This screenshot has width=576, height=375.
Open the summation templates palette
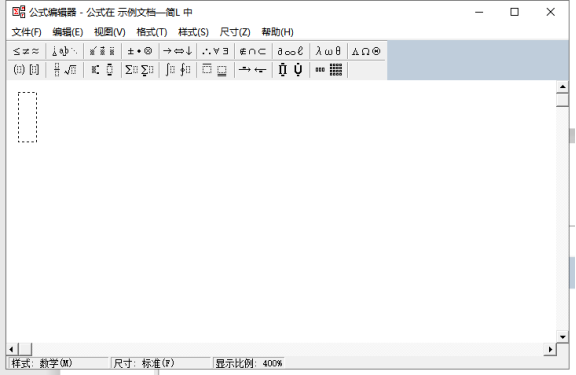140,69
